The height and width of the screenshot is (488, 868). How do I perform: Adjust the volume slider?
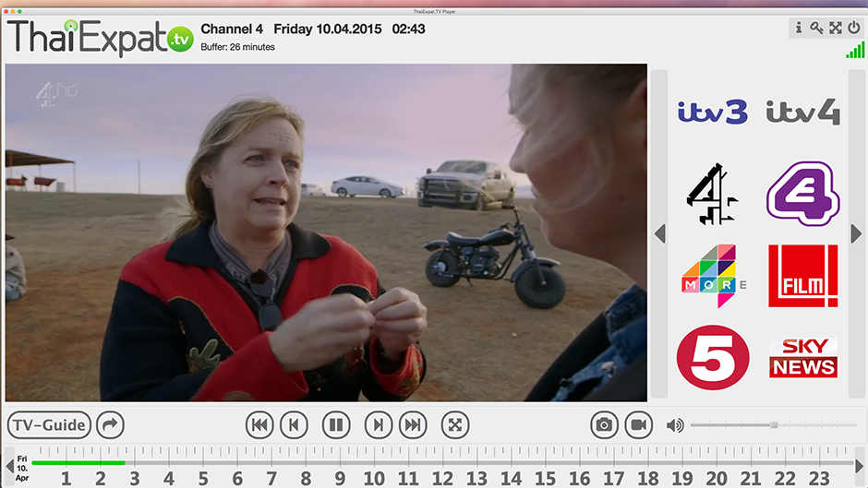coord(774,425)
